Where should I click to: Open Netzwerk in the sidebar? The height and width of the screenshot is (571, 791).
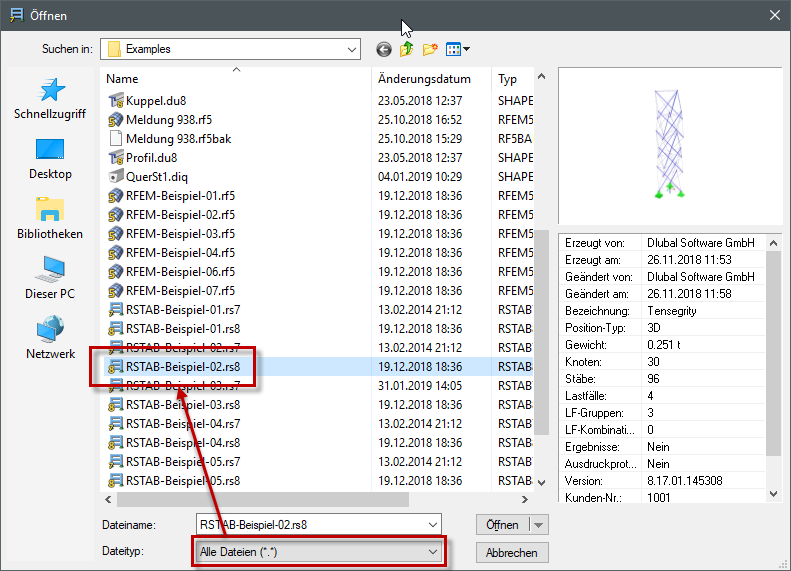(x=50, y=338)
